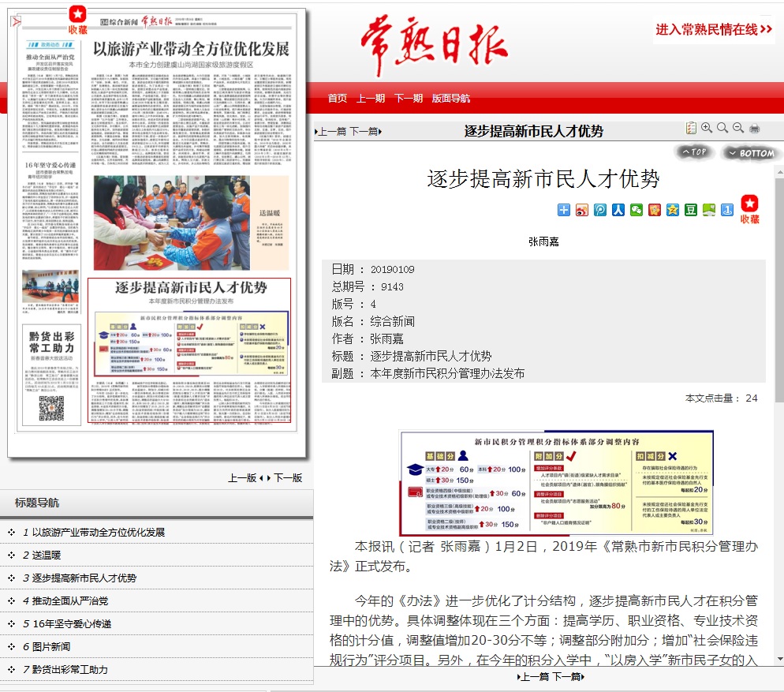784x692 pixels.
Task: Print the article with the printer icon
Action: click(755, 129)
